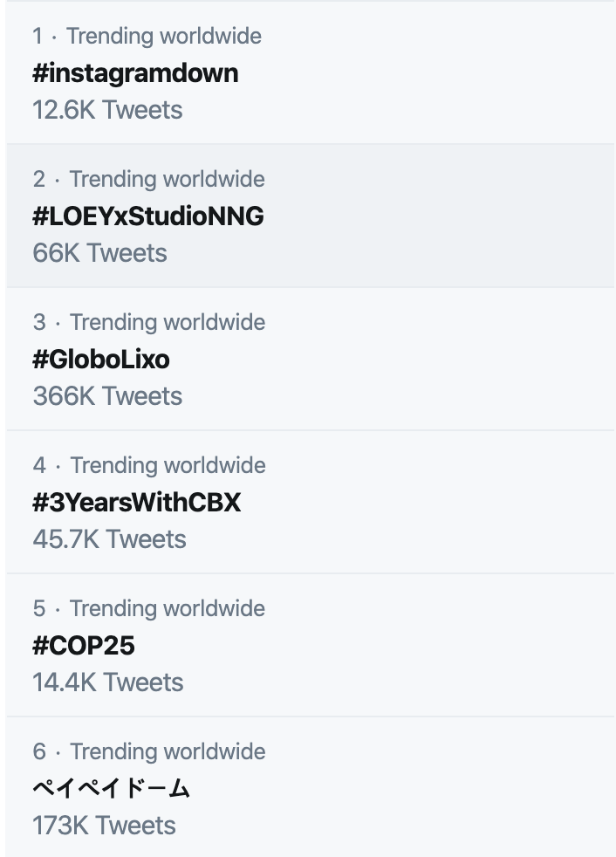Click the "6 · Trending worldwide" label
This screenshot has height=857, width=616.
coord(149,752)
